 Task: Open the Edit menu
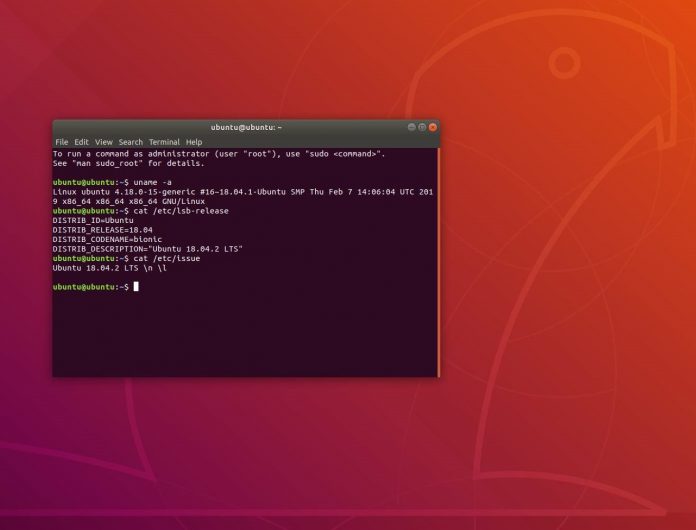pos(81,142)
